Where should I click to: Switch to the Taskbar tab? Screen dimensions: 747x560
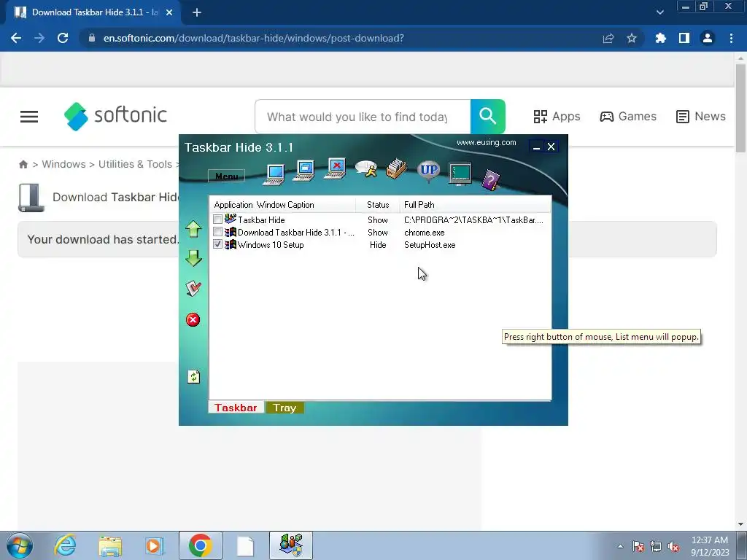tap(236, 408)
